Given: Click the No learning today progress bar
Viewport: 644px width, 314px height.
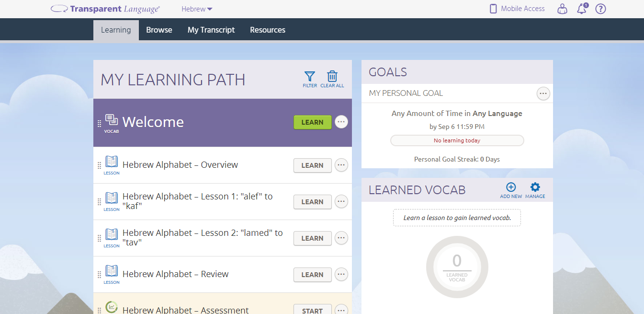Looking at the screenshot, I should coord(457,140).
